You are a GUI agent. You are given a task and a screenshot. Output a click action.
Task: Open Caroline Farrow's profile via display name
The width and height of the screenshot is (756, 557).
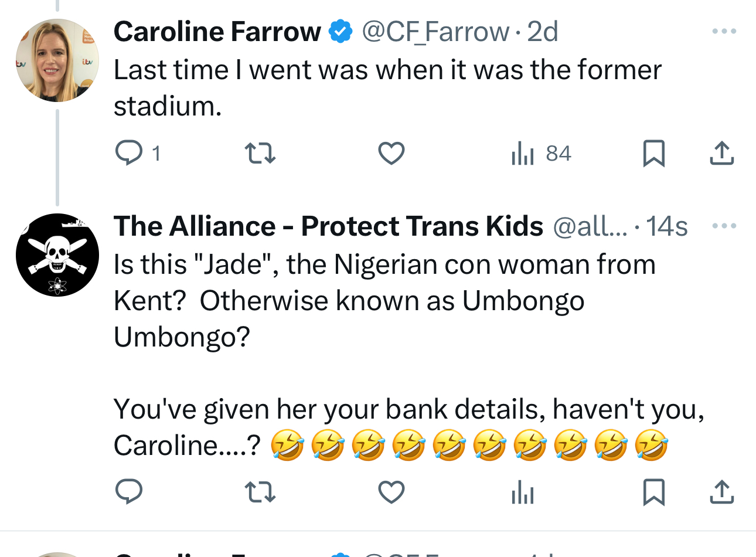click(x=217, y=32)
